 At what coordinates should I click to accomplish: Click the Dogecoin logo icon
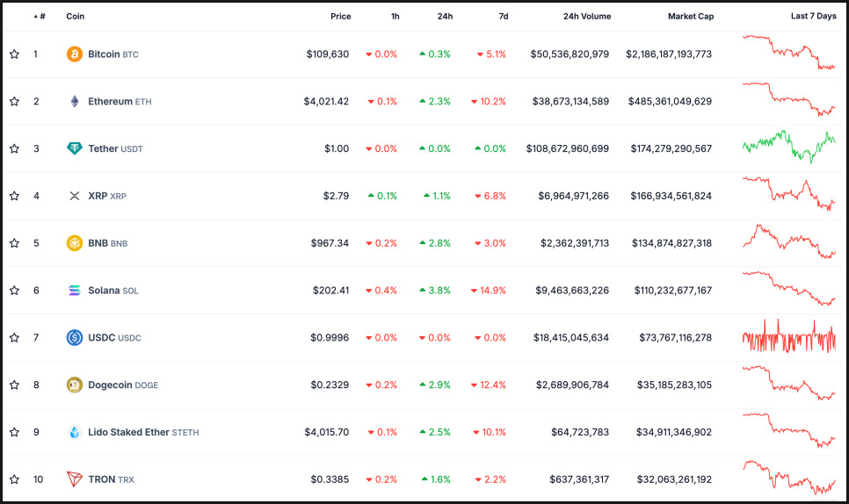[75, 385]
